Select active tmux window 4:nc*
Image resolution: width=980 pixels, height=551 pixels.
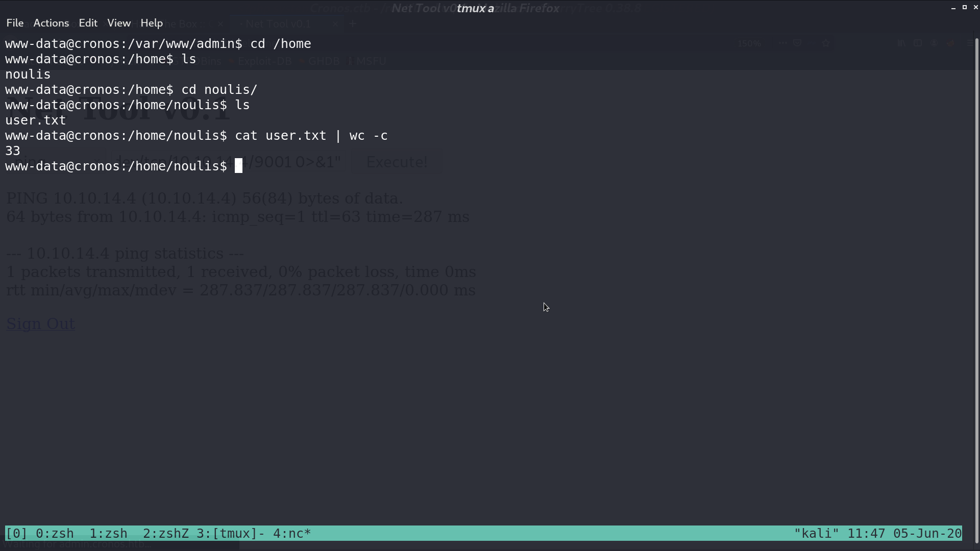coord(292,534)
